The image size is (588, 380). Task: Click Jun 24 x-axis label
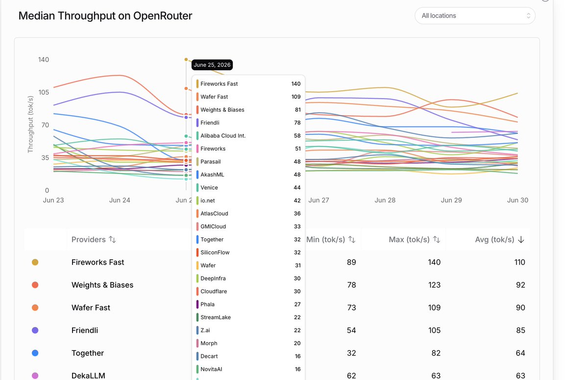tap(120, 200)
